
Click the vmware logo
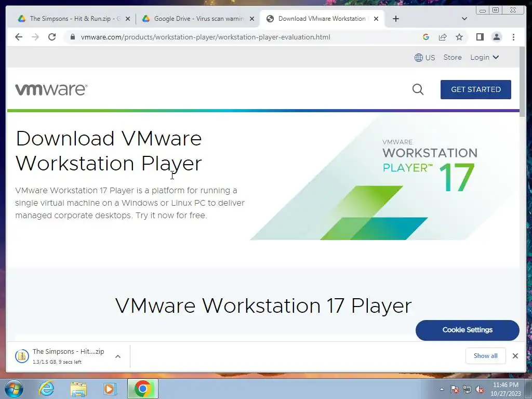(x=51, y=89)
